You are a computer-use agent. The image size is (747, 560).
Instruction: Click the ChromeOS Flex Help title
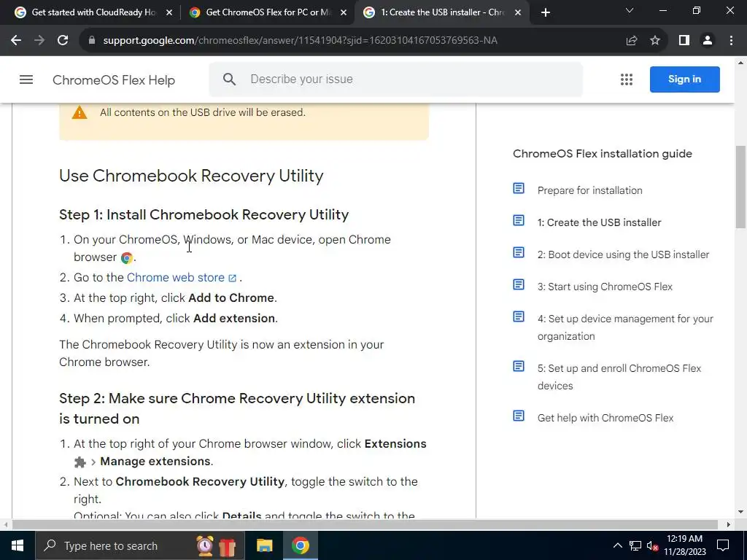coord(114,80)
